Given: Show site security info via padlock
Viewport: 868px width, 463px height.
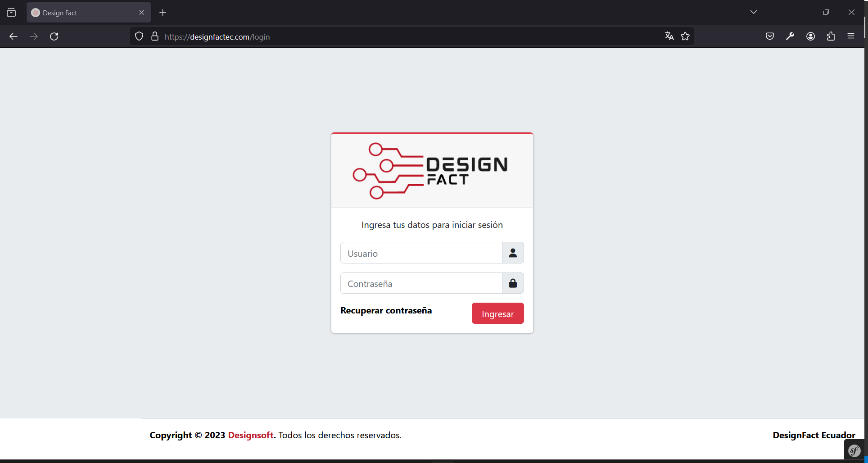Looking at the screenshot, I should (x=155, y=36).
